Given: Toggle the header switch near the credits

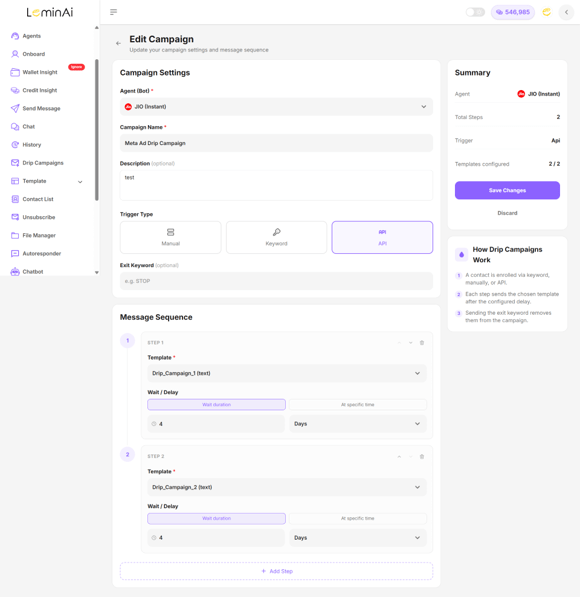Looking at the screenshot, I should click(475, 12).
